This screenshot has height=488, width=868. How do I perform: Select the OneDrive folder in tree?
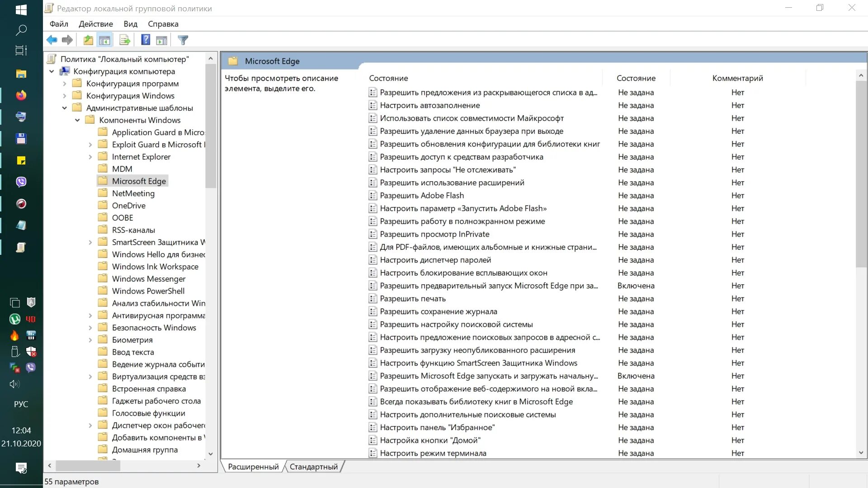pos(128,206)
